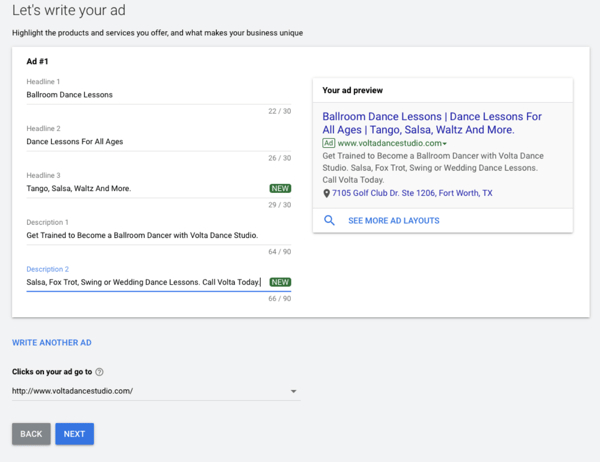Click WRITE ANOTHER AD link

[x=52, y=343]
